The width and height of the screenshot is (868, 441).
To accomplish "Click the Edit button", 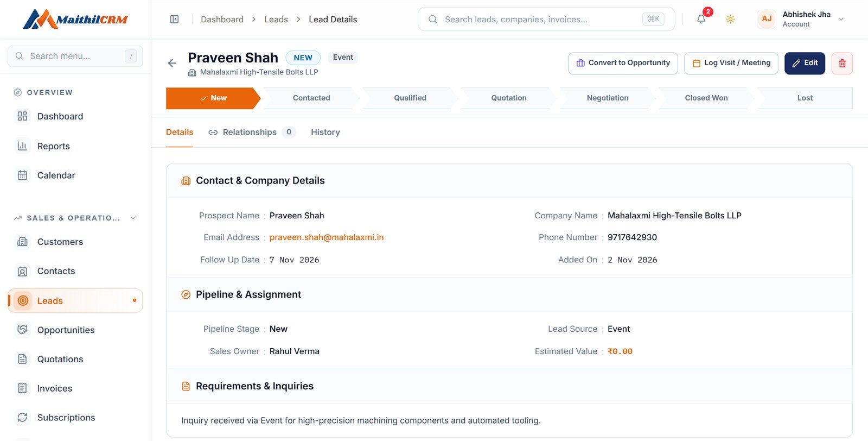I will [805, 64].
